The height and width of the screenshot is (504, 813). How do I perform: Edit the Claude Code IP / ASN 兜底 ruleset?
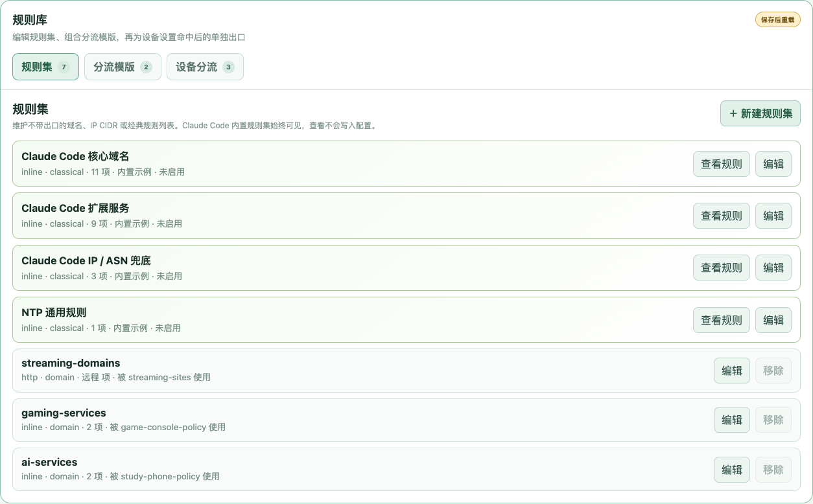coord(773,268)
